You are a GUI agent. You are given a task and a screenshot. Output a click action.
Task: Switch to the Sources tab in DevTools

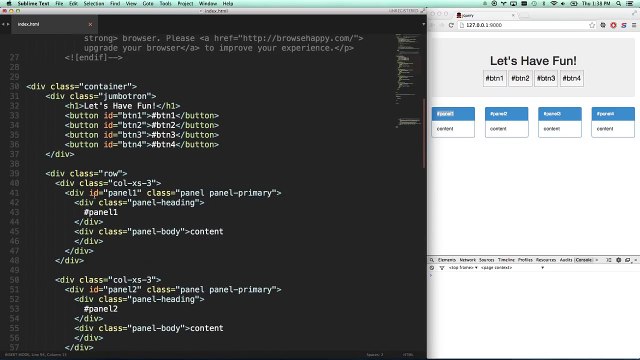tap(487, 260)
